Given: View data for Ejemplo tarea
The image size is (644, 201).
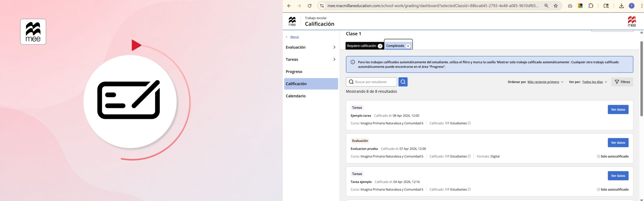Looking at the screenshot, I should (x=618, y=110).
